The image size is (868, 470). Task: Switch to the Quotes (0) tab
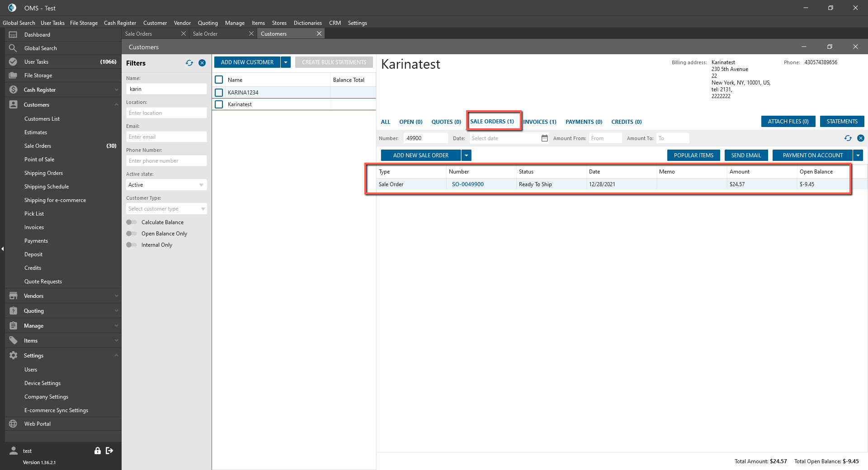coord(446,122)
